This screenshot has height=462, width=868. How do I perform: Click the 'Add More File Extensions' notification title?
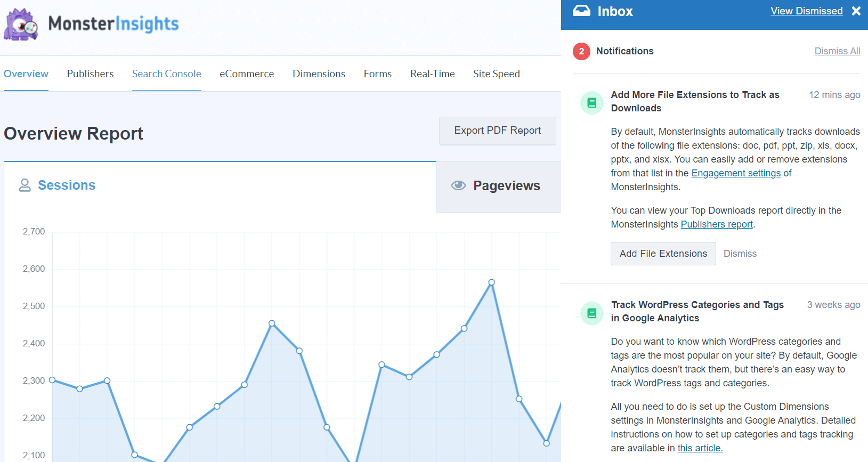point(695,101)
